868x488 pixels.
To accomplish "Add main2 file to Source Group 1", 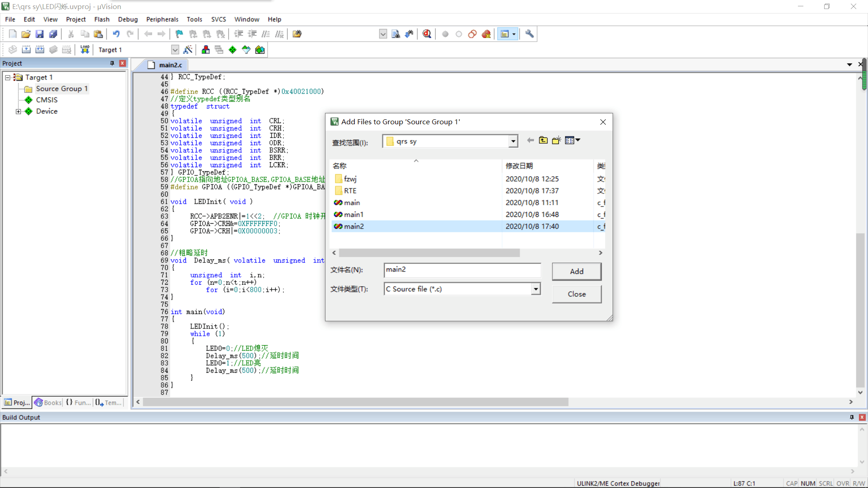I will click(x=576, y=271).
